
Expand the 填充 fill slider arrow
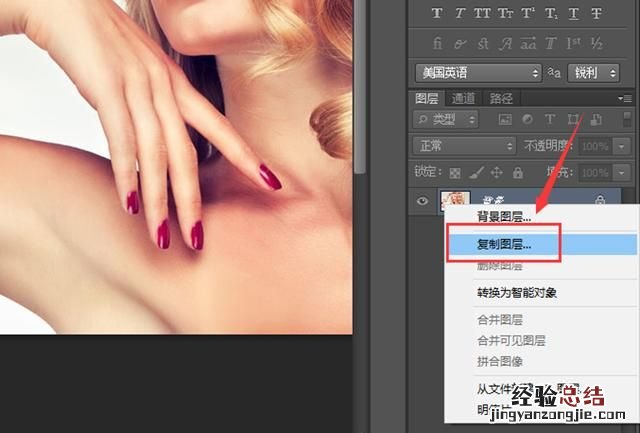[x=622, y=173]
